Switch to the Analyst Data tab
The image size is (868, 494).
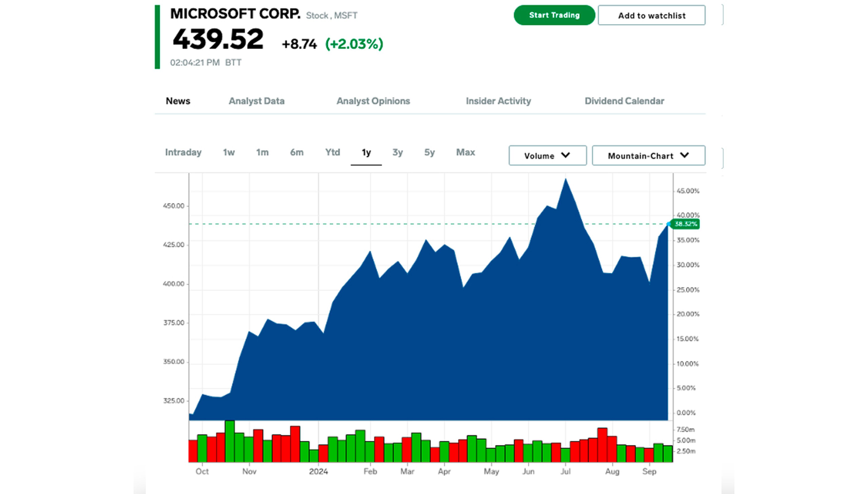(x=257, y=101)
